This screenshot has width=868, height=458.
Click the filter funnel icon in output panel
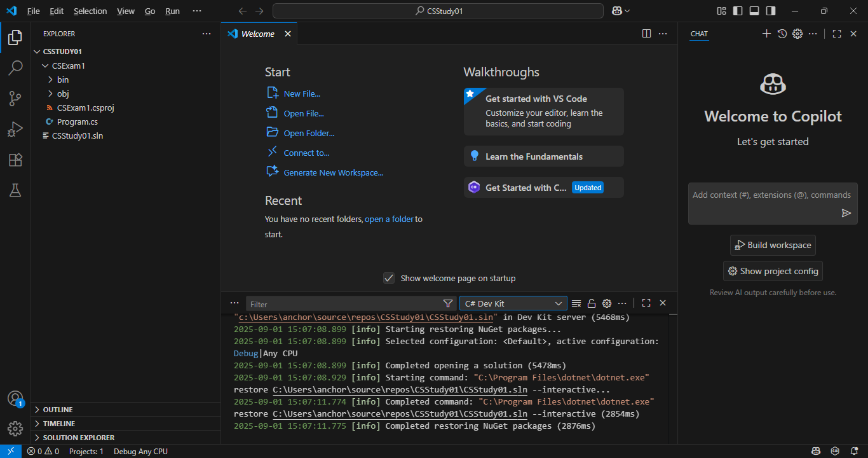(x=448, y=303)
